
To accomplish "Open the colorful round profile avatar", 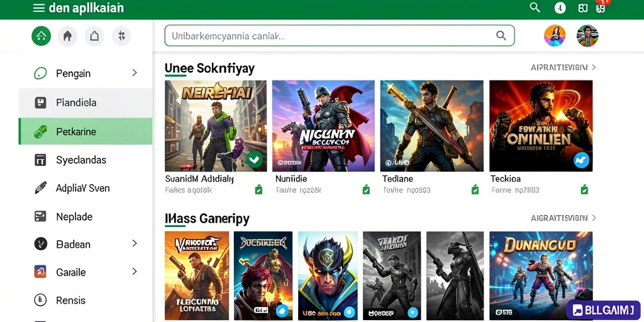I will (555, 36).
